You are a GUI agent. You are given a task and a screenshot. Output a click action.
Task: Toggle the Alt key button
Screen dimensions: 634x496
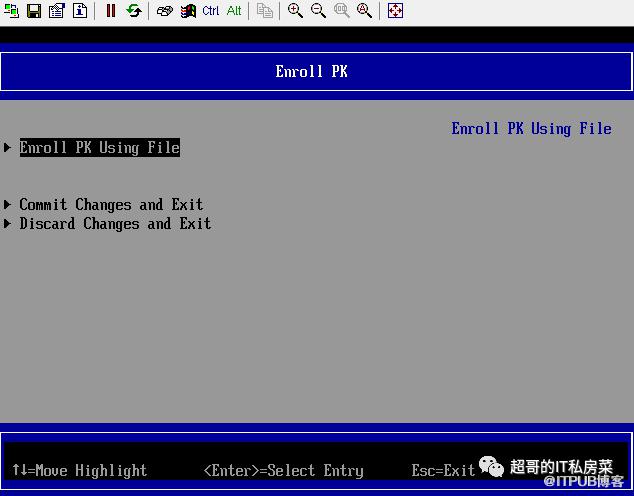[x=234, y=11]
